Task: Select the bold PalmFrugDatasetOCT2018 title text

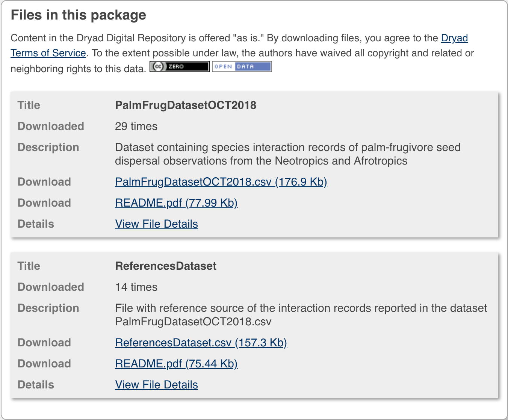Action: [x=186, y=105]
